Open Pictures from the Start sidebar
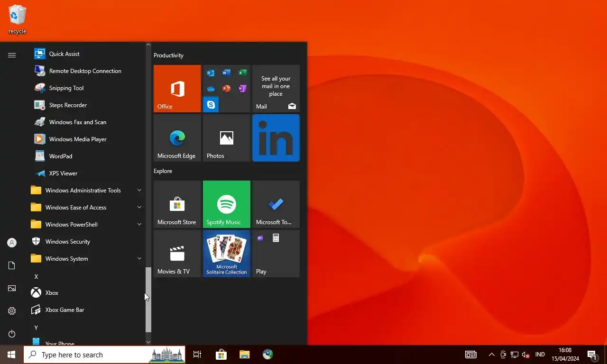The image size is (607, 364). (x=12, y=288)
